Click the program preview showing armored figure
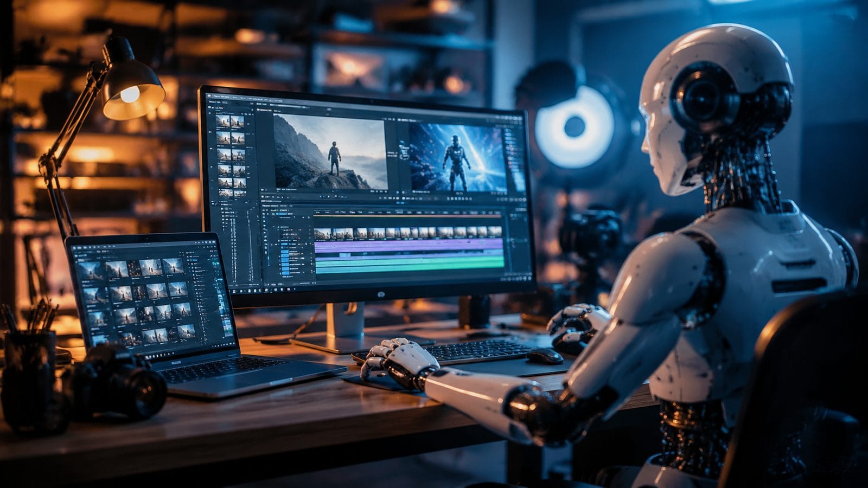Viewport: 868px width, 488px height. [458, 158]
